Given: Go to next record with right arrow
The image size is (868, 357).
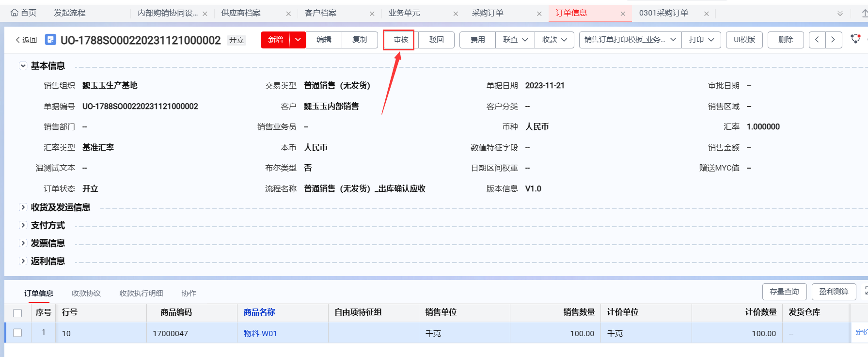Looking at the screenshot, I should (x=833, y=40).
